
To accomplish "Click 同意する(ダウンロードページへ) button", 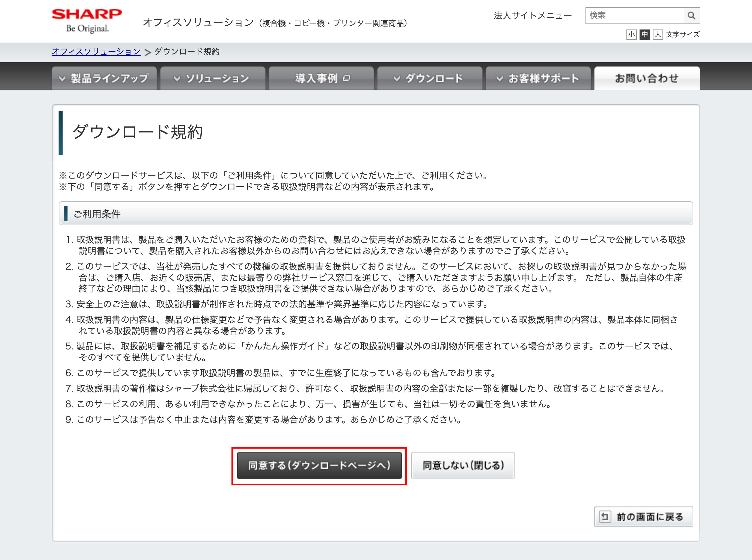I will pyautogui.click(x=319, y=466).
